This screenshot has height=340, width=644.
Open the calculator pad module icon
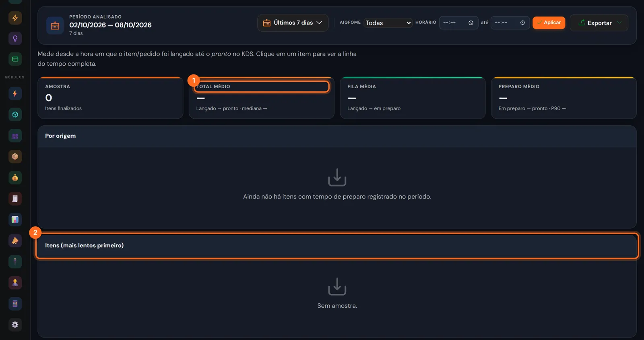(x=15, y=304)
